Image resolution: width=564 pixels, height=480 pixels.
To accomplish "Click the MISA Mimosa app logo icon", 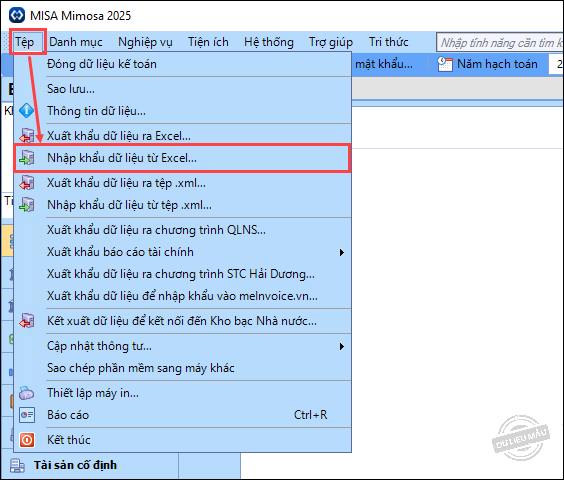I will 17,15.
